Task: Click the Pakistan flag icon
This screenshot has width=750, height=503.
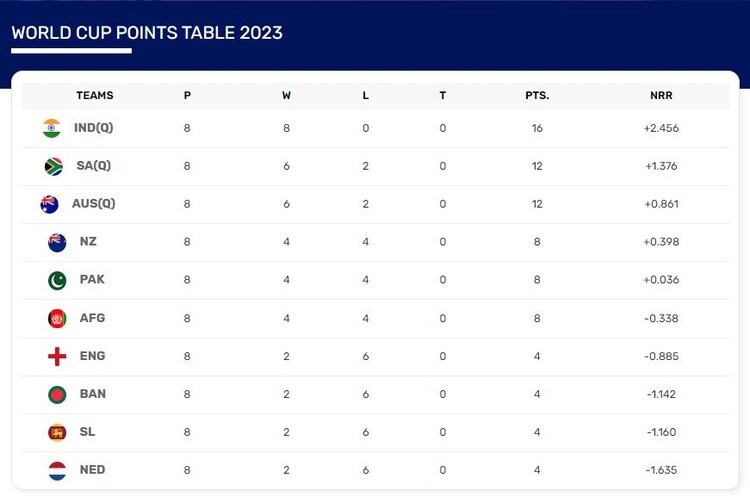Action: tap(57, 280)
